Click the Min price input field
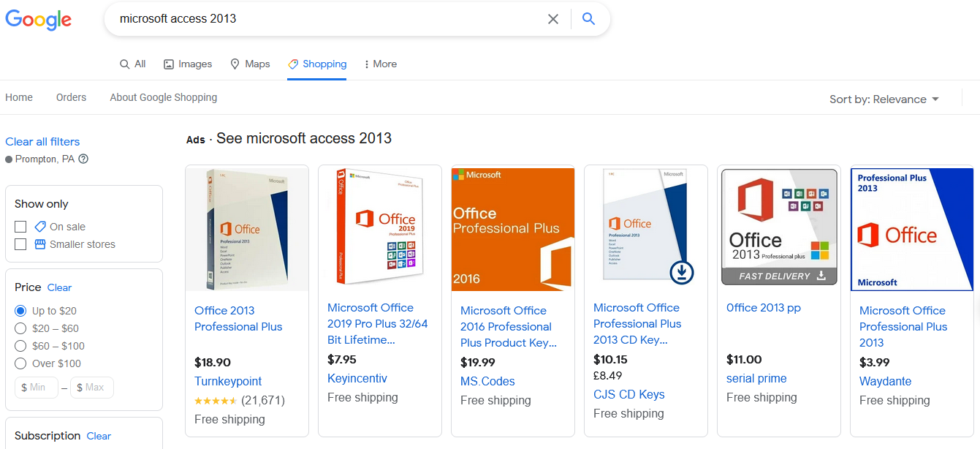This screenshot has width=980, height=449. click(37, 388)
